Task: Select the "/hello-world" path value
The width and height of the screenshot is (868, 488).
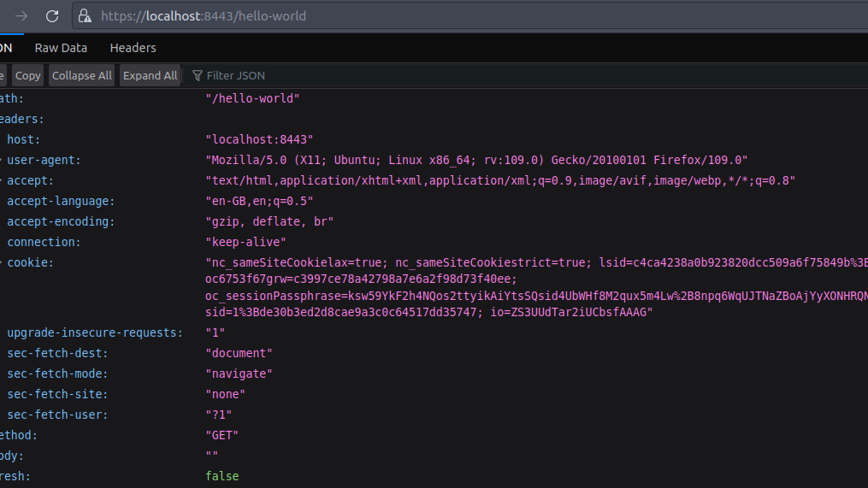Action: pos(252,98)
